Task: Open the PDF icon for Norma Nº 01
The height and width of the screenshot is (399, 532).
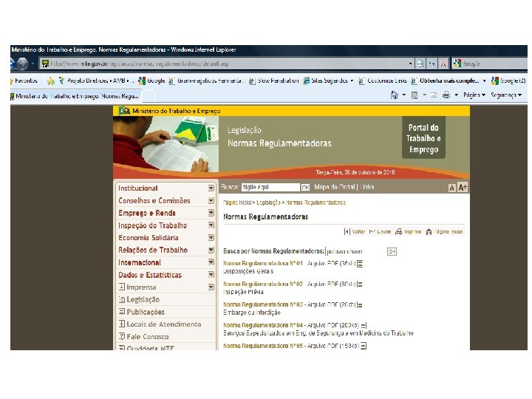Action: pyautogui.click(x=360, y=264)
